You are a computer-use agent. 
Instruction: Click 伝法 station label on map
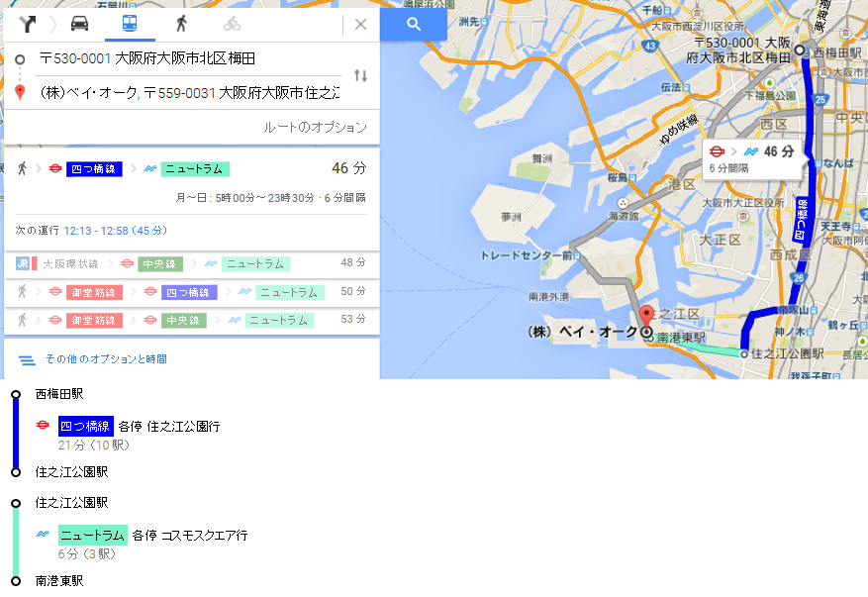point(671,87)
